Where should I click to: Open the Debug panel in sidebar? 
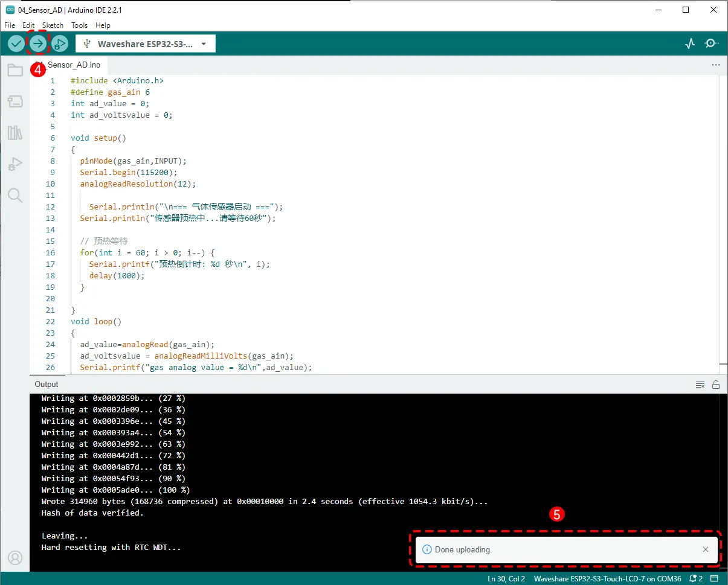[15, 164]
